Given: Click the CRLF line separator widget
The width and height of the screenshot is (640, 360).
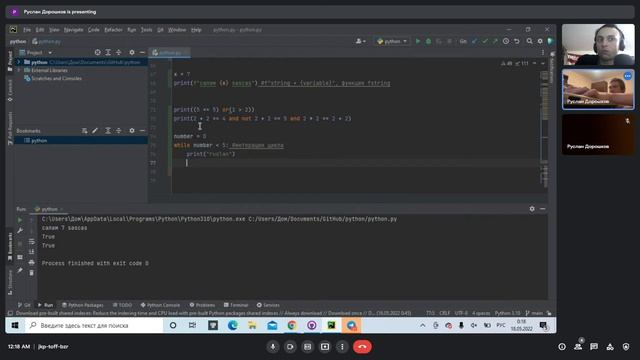Looking at the screenshot, I should pyautogui.click(x=444, y=313).
